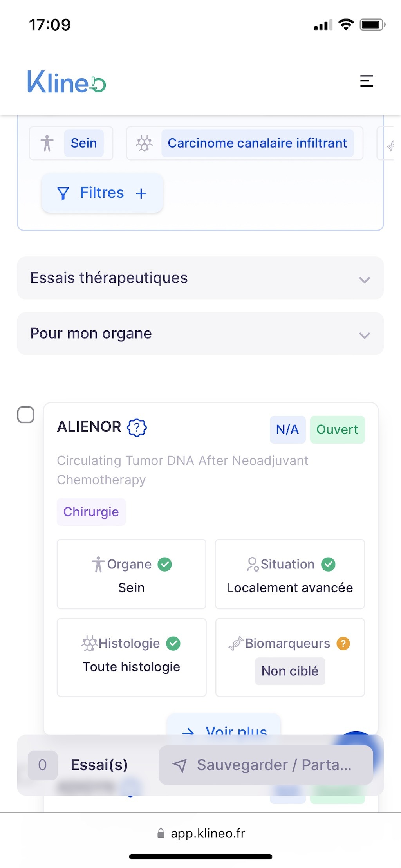Click the Filtres plus button
401x868 pixels.
click(141, 193)
